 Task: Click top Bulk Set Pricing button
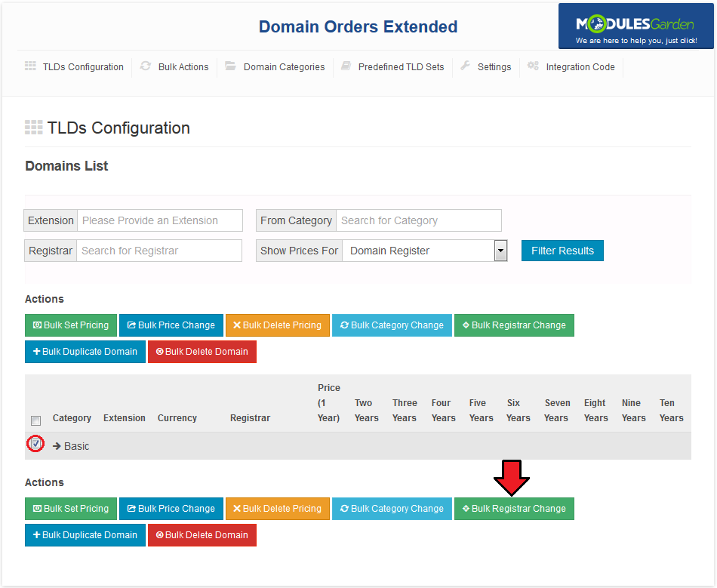(x=71, y=325)
